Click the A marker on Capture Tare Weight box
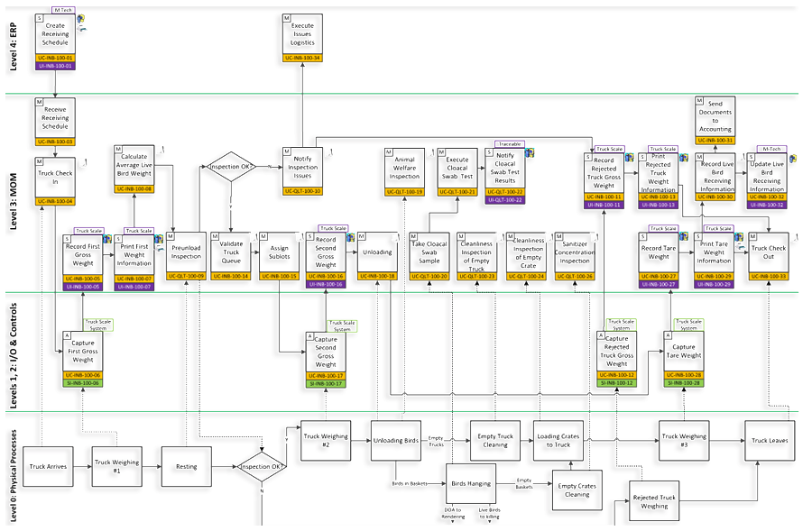 (x=668, y=335)
